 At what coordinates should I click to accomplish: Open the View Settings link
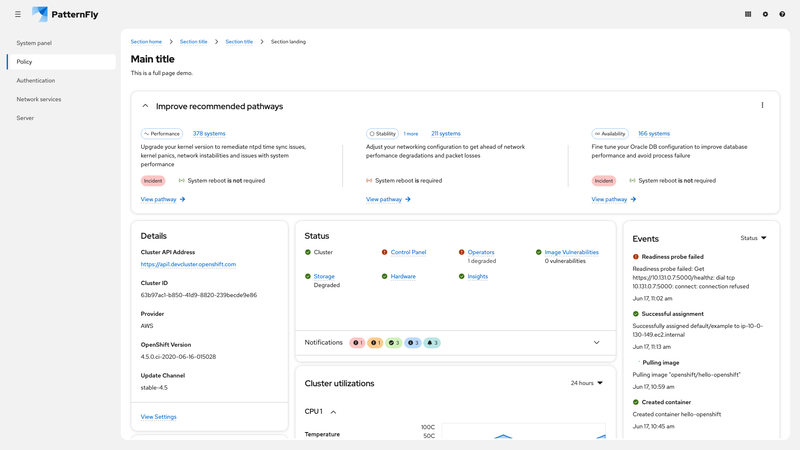pos(158,416)
